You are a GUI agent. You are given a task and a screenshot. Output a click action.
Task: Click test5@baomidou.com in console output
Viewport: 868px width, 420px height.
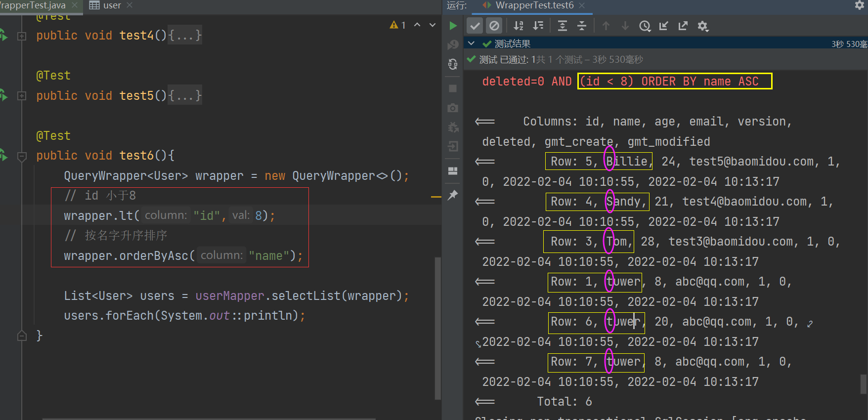(751, 162)
